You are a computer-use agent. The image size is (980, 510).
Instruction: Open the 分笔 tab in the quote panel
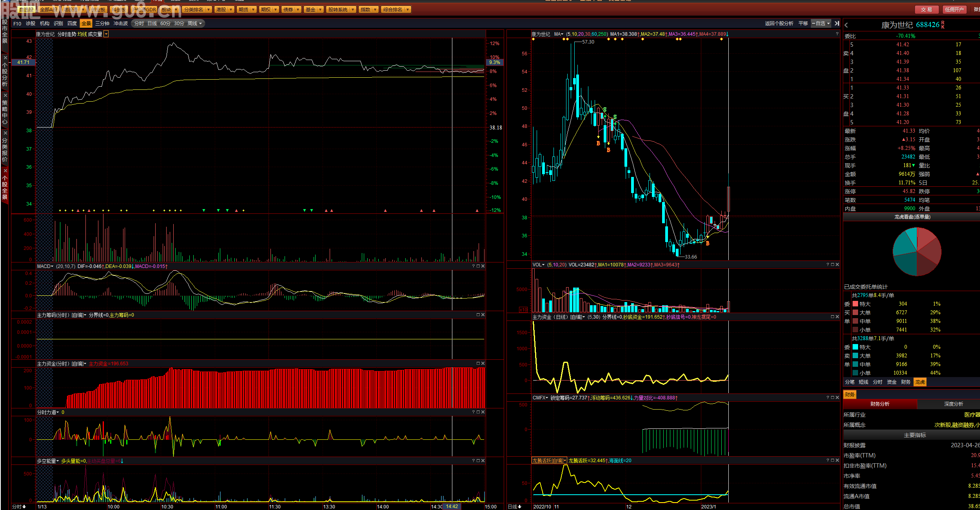850,382
